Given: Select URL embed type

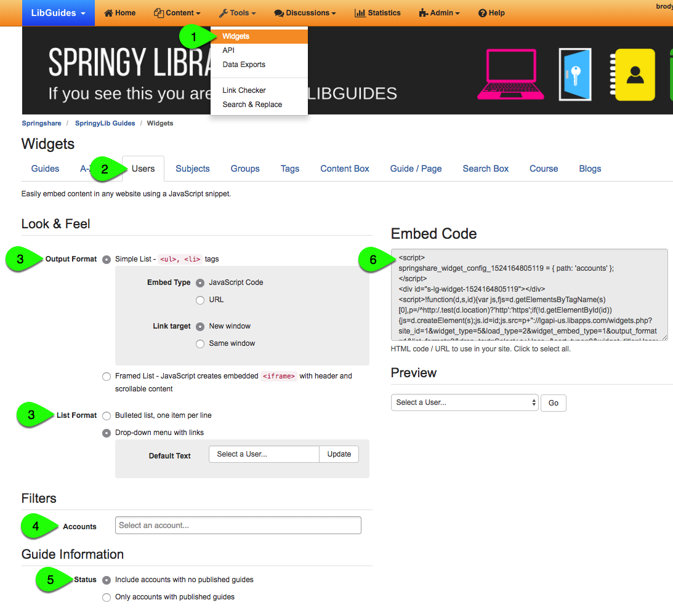Looking at the screenshot, I should (x=200, y=300).
